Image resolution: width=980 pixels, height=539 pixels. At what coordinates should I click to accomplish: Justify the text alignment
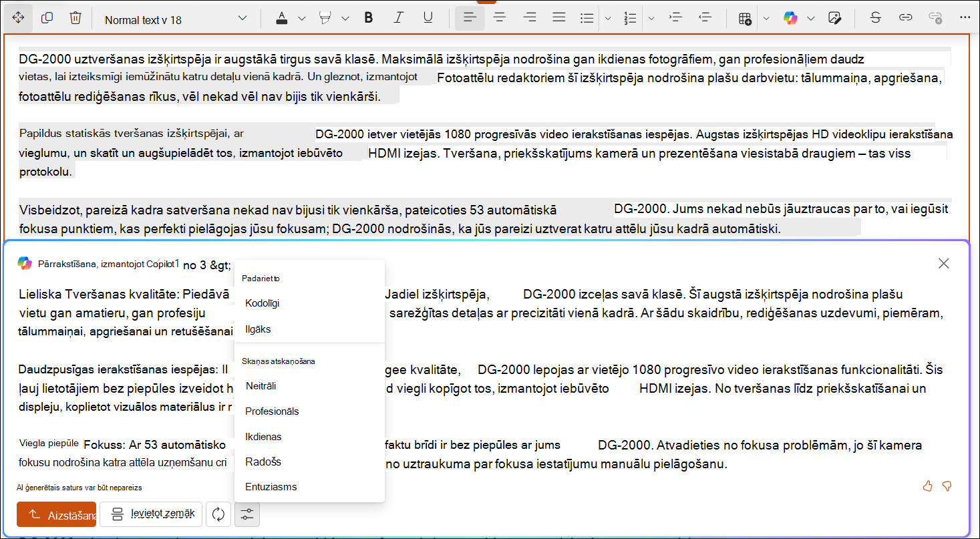(x=559, y=18)
